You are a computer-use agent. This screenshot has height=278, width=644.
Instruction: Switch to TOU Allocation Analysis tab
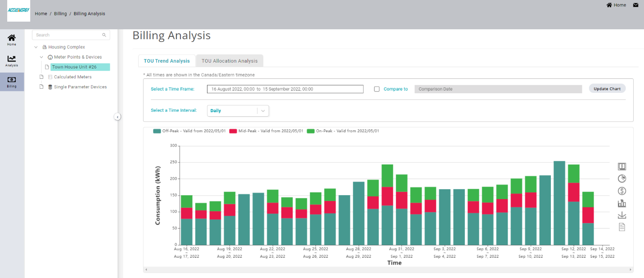230,61
